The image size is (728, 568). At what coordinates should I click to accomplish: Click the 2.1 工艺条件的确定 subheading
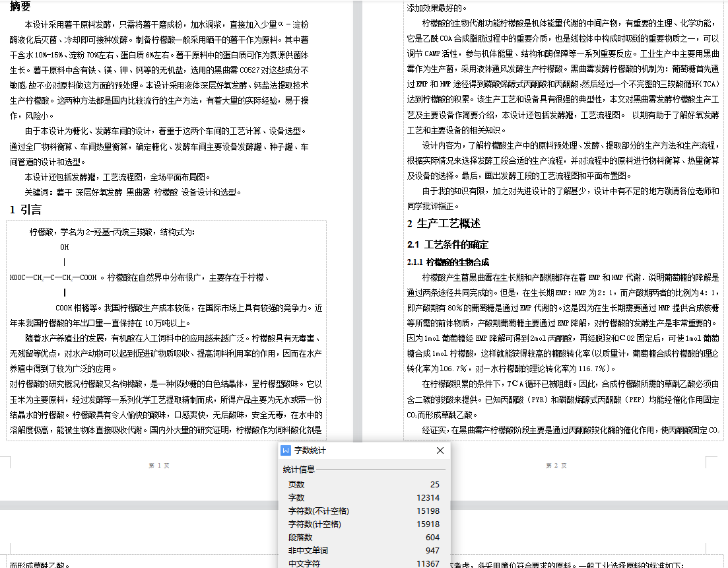[x=447, y=244]
